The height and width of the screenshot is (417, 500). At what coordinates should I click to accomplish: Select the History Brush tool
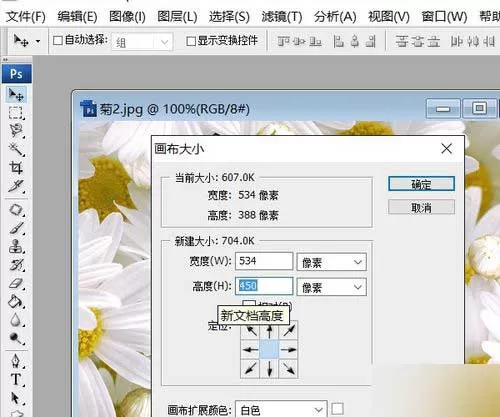(16, 265)
